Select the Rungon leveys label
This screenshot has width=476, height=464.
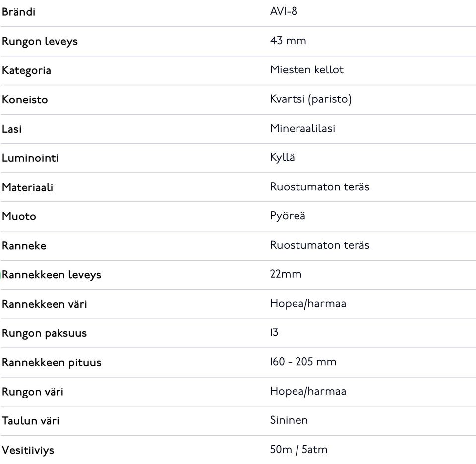pos(40,42)
